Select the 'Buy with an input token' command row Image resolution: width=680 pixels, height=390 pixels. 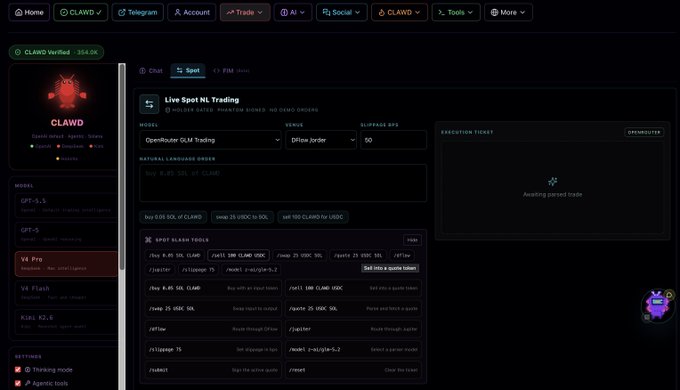(213, 288)
